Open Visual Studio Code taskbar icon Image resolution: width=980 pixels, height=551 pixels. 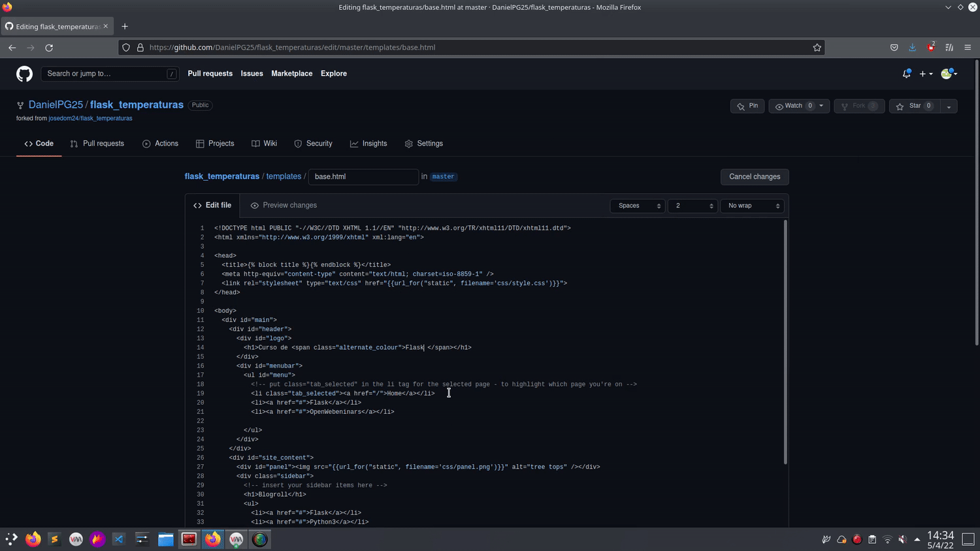point(118,539)
